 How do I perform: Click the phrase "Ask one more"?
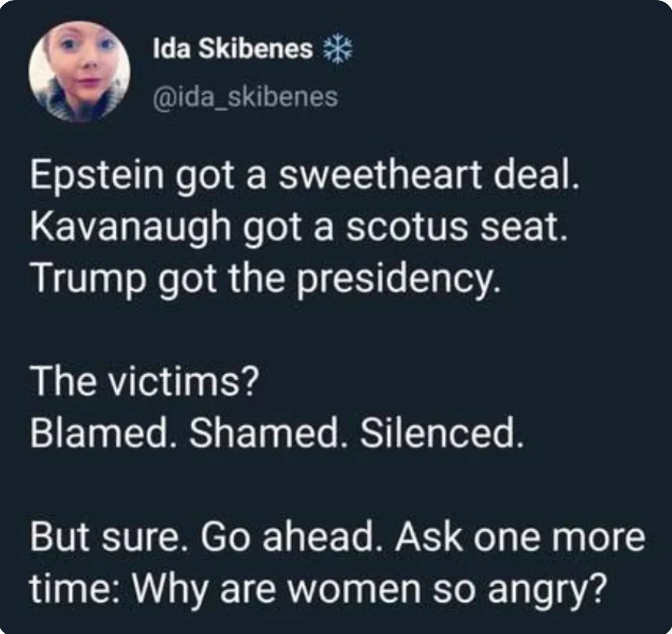pos(520,536)
